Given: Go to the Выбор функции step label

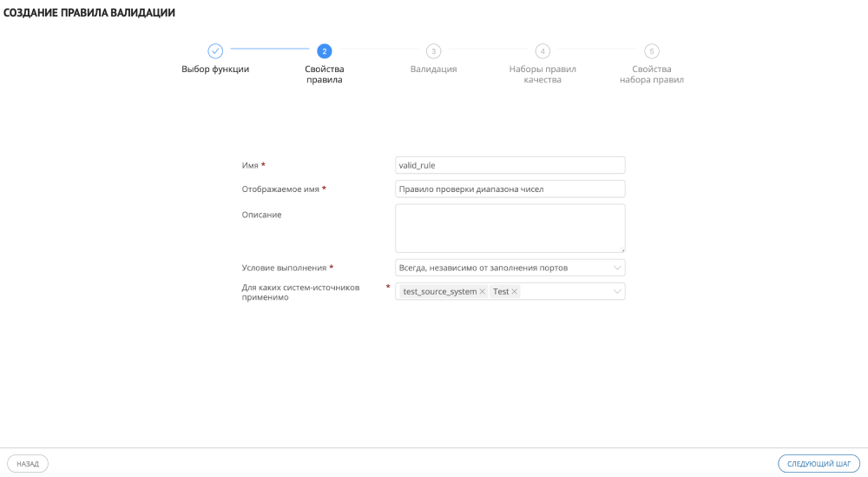Looking at the screenshot, I should point(215,70).
